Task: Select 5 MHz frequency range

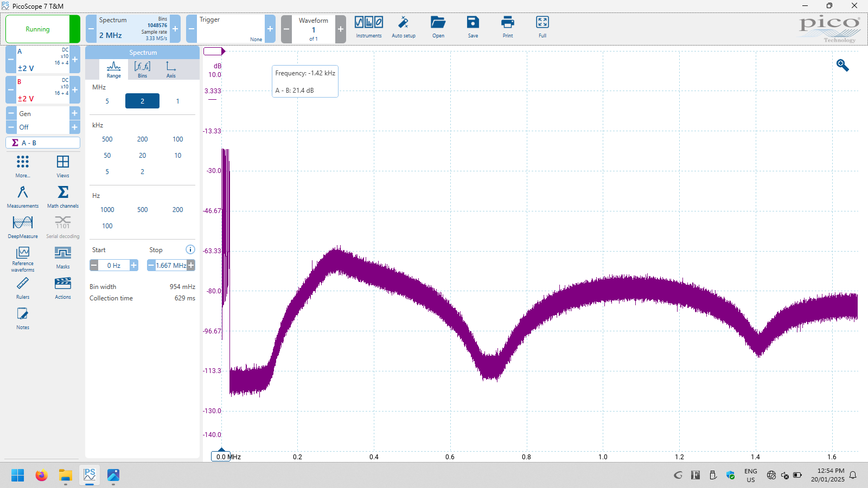Action: [107, 101]
